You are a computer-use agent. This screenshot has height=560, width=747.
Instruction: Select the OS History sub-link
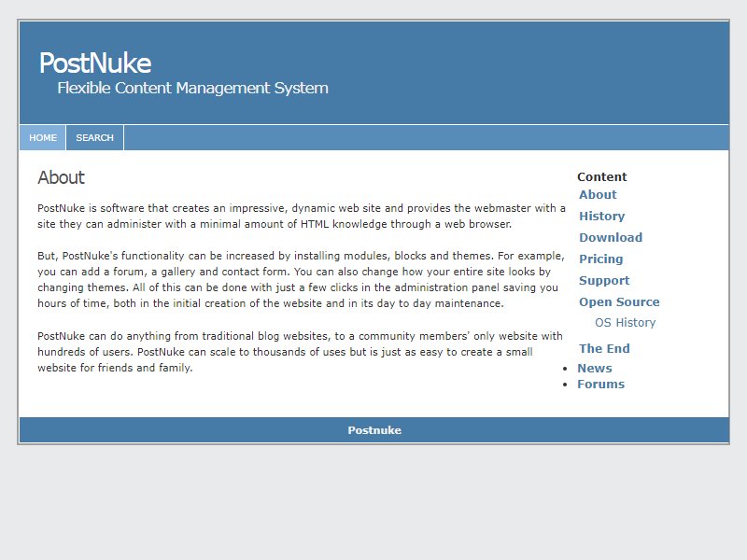[x=625, y=322]
